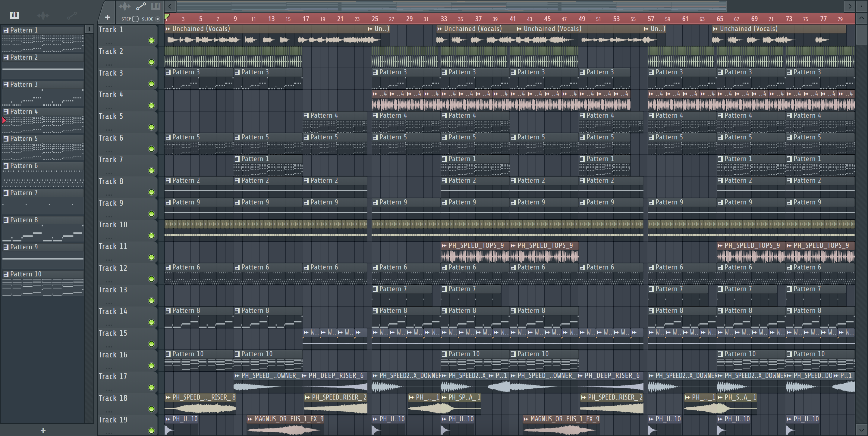Click the picker panel scrollbar handle

pyautogui.click(x=89, y=29)
